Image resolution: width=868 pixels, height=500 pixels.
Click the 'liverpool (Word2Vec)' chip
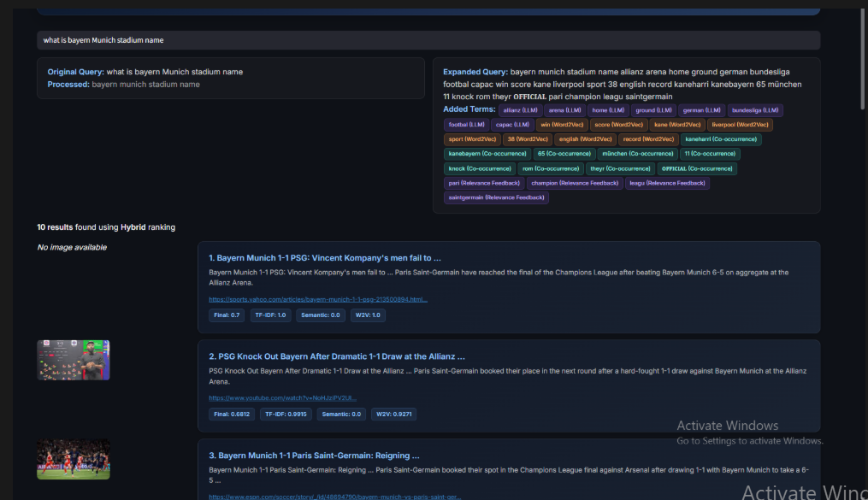(x=740, y=125)
